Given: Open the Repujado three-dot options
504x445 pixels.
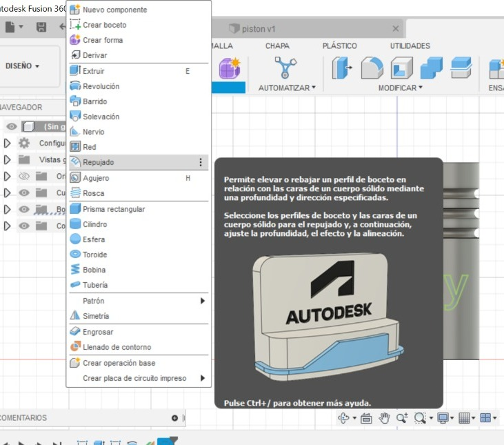Looking at the screenshot, I should click(201, 162).
